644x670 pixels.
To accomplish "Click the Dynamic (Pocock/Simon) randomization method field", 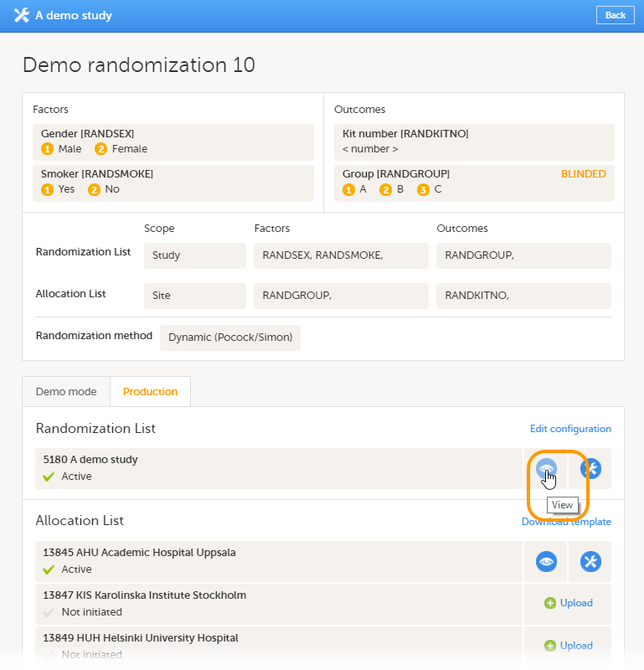I will pyautogui.click(x=229, y=338).
